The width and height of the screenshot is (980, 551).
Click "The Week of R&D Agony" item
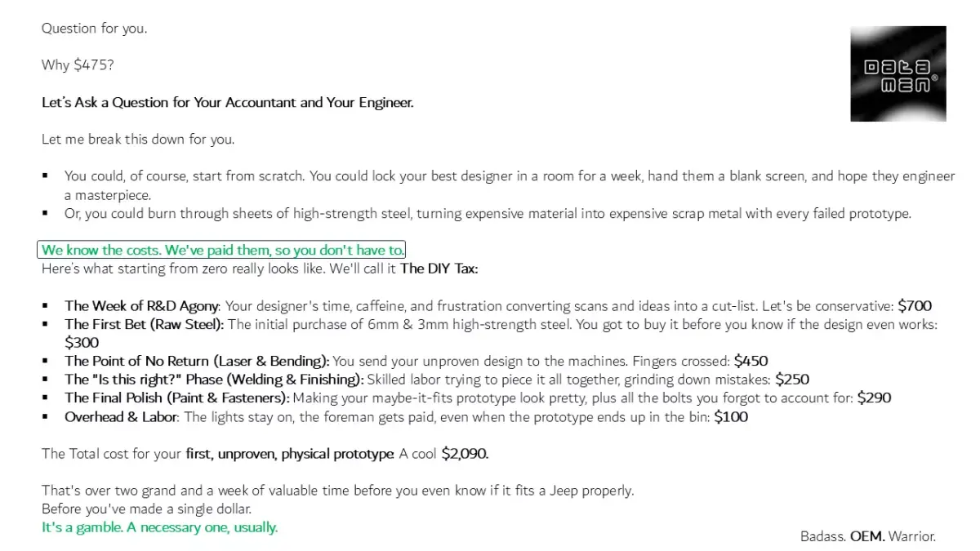click(x=141, y=306)
